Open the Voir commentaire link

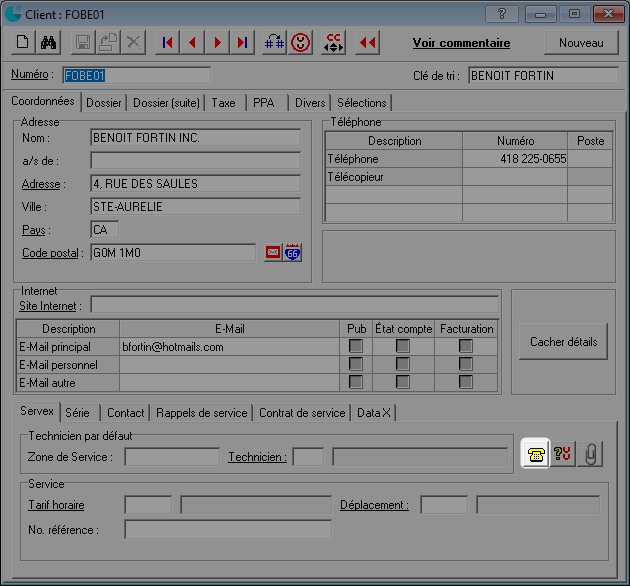461,43
